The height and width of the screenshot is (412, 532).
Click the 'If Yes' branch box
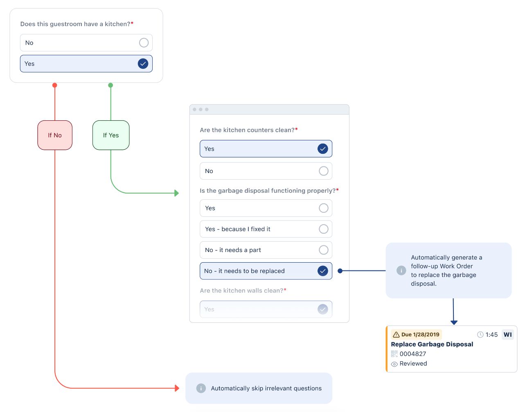(x=111, y=135)
